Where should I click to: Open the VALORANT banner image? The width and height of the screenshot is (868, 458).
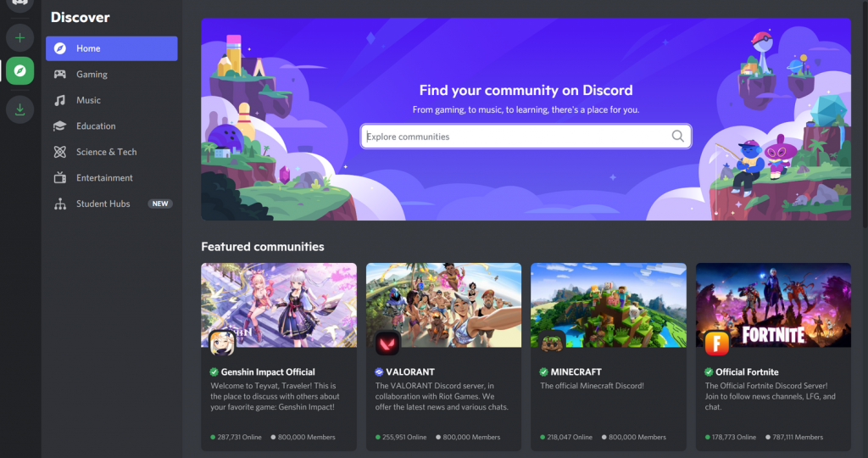(x=443, y=305)
